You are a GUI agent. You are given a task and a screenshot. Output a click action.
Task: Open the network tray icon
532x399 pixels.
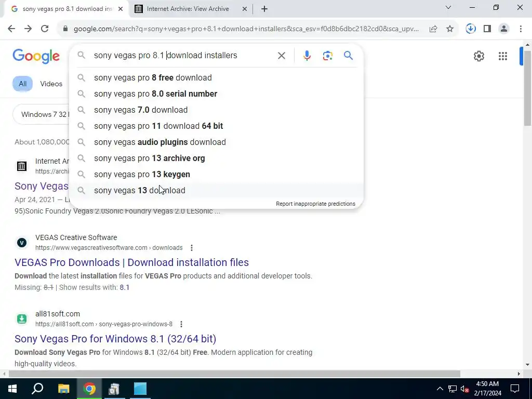pyautogui.click(x=453, y=389)
